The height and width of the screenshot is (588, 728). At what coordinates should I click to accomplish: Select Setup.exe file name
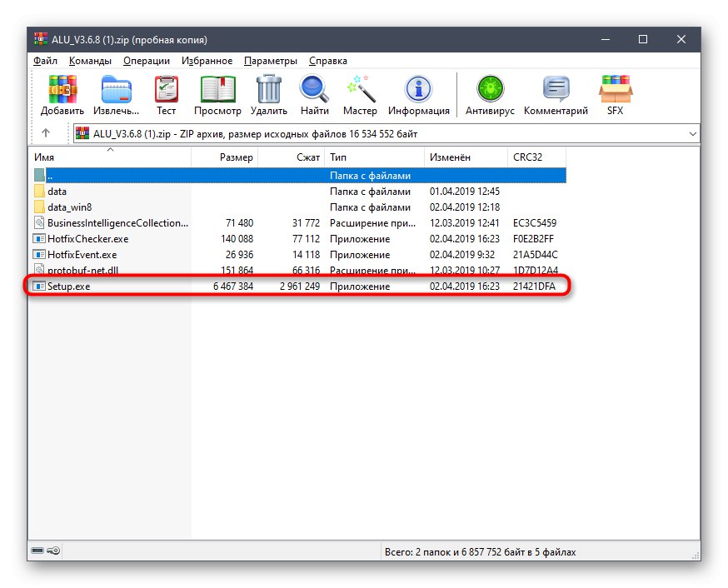click(68, 286)
